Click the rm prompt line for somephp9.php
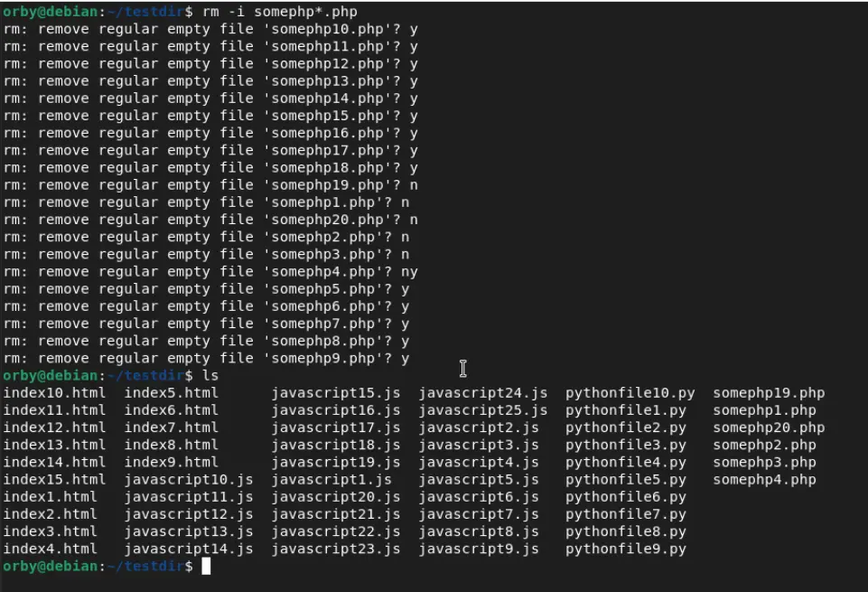The image size is (868, 592). coord(206,358)
